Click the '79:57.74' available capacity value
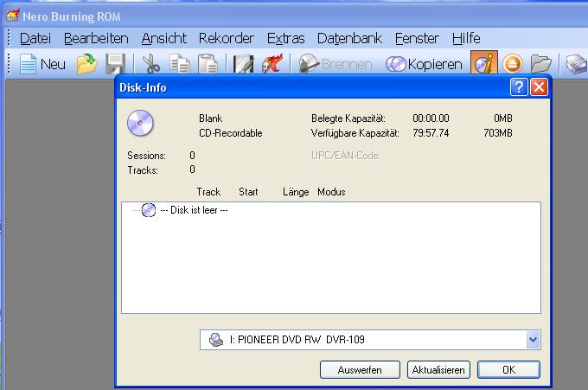Screen dimensions: 588x390 coord(431,133)
